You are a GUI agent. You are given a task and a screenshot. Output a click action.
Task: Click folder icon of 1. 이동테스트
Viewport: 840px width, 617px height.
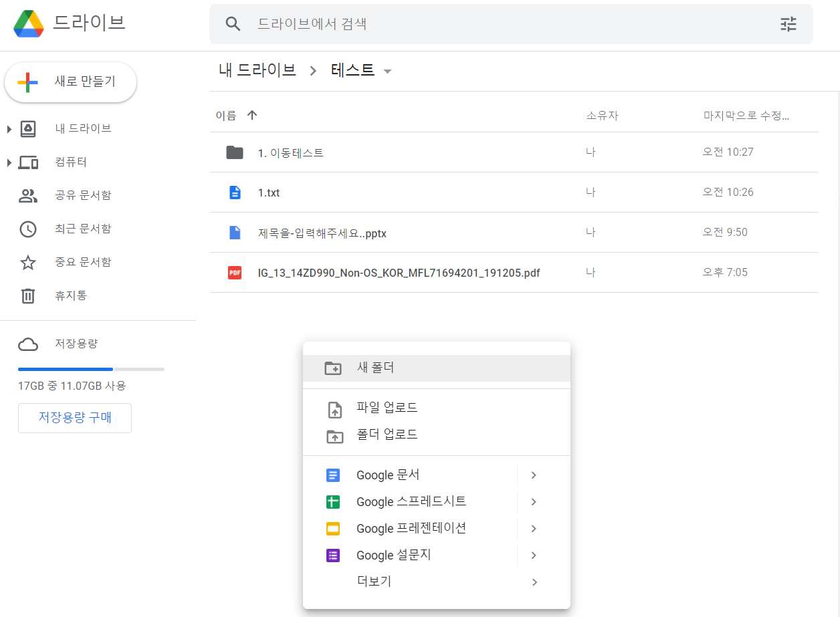[x=235, y=152]
